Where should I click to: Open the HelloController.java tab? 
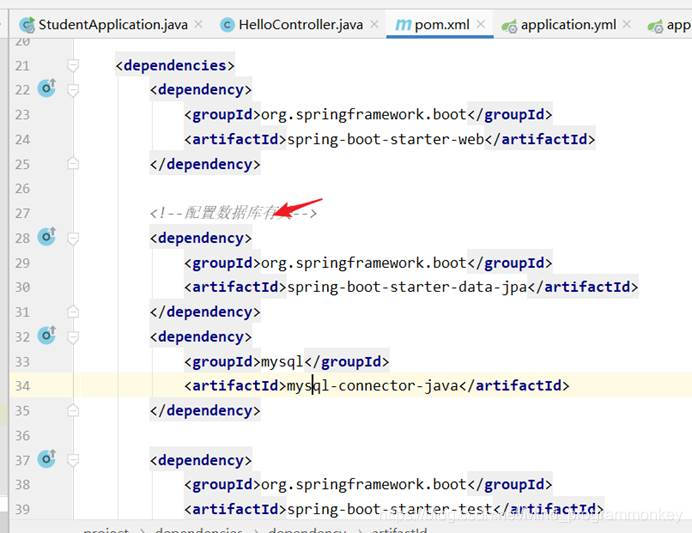pyautogui.click(x=301, y=25)
